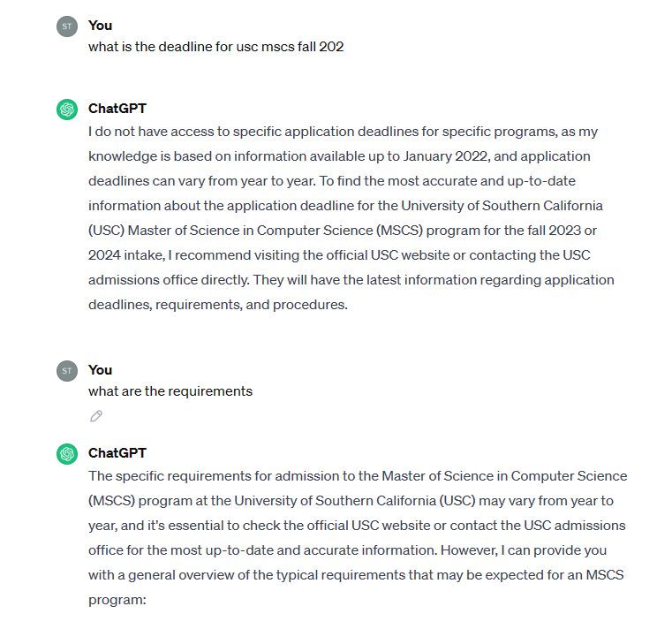Click the ChatGPT logo beside the first response
672x629 pixels.
coord(67,110)
